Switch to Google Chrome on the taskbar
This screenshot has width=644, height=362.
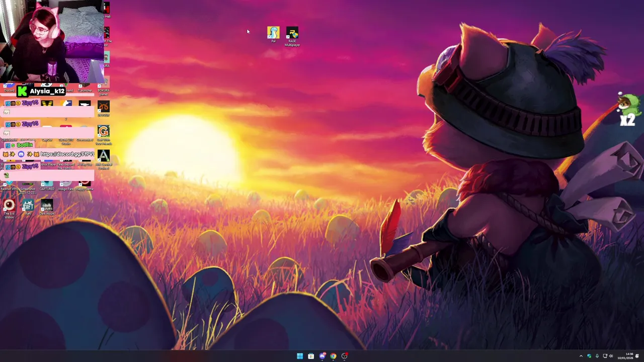[333, 356]
